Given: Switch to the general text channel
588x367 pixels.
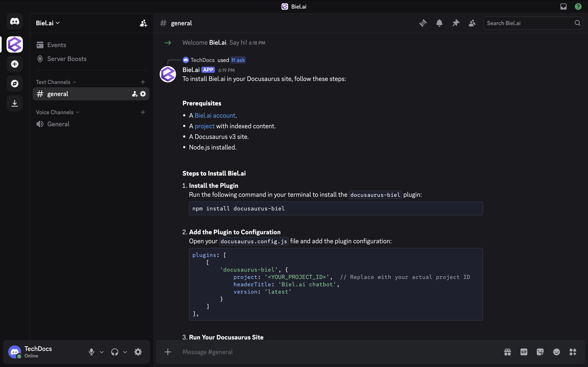Looking at the screenshot, I should (57, 94).
